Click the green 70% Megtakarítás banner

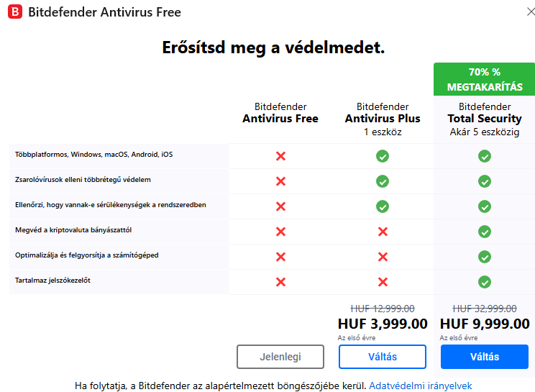click(485, 79)
